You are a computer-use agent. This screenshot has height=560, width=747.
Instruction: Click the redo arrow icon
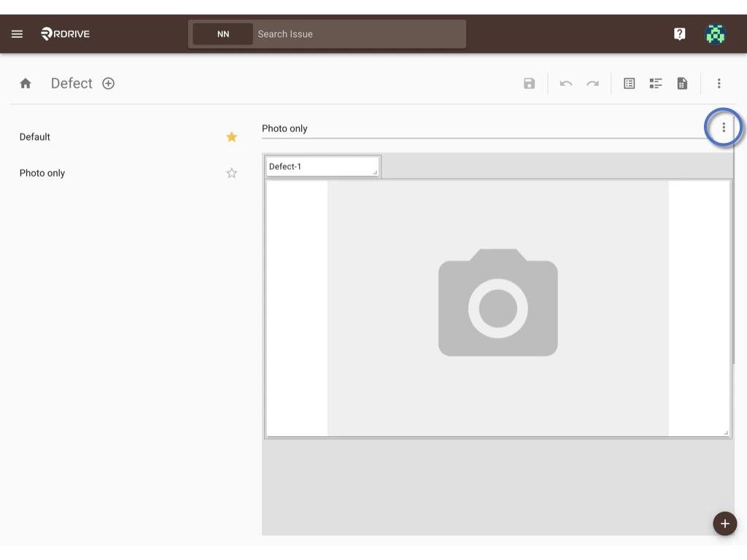[x=592, y=83]
